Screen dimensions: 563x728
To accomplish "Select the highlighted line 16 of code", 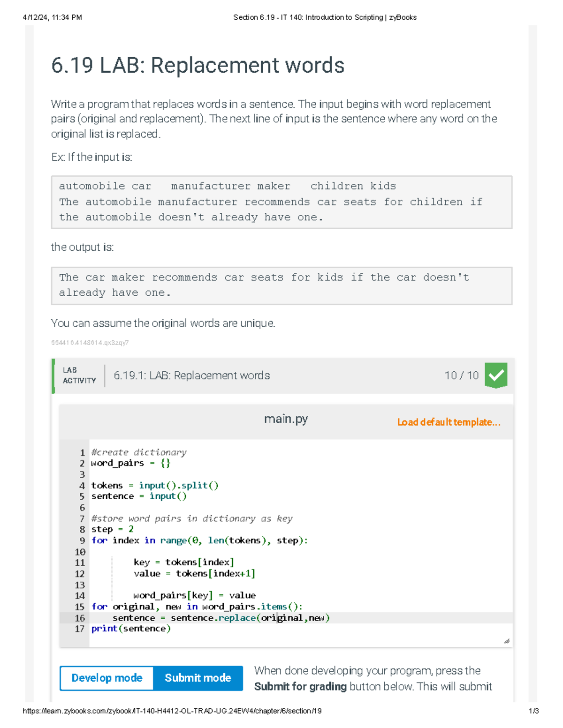I will pyautogui.click(x=221, y=617).
